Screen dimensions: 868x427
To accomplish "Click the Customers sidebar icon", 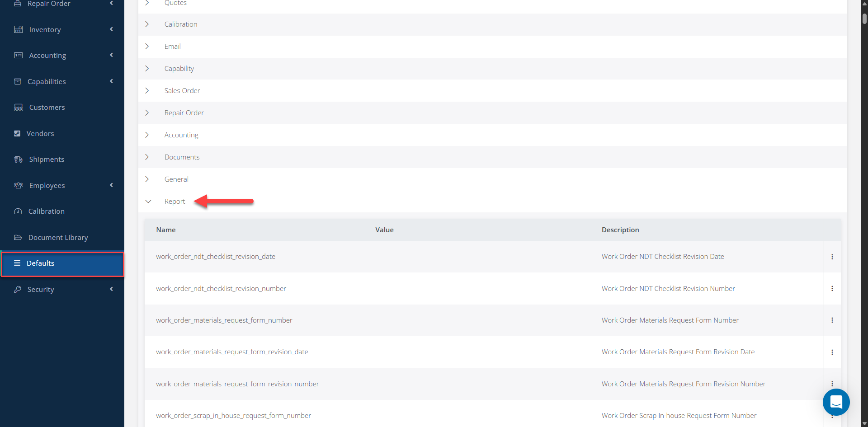I will 18,108.
